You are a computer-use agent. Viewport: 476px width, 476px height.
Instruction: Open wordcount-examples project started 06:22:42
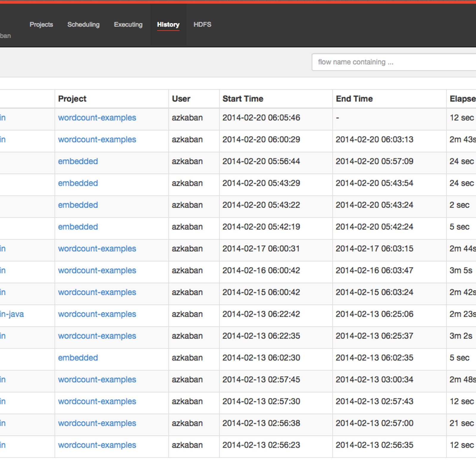(97, 314)
